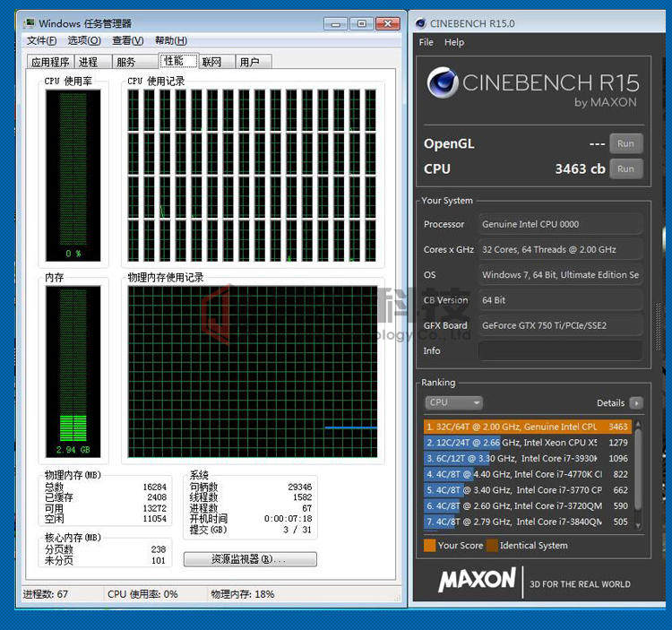The image size is (672, 630).
Task: Click the brown Identical System legend swatch
Action: [492, 545]
